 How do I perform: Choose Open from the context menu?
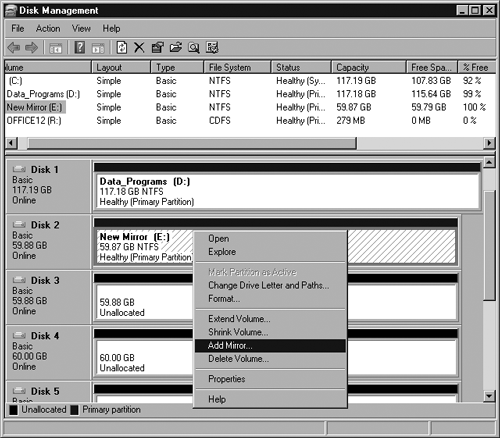click(270, 239)
